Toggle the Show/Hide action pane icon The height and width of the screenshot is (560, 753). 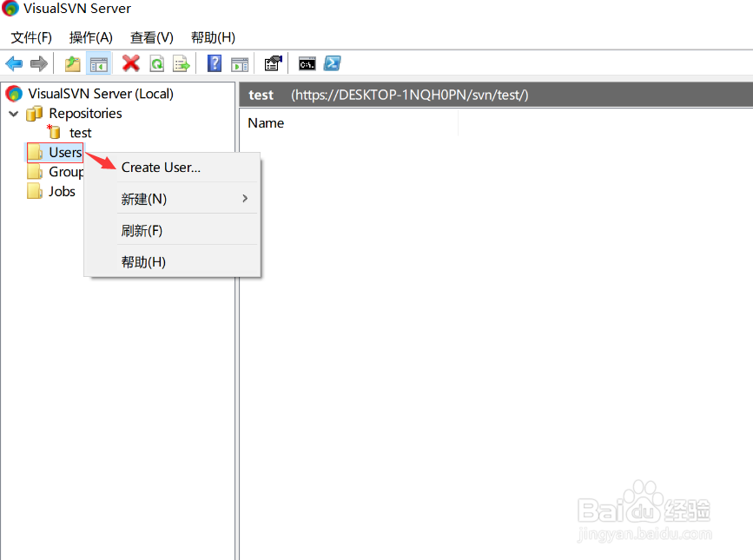[240, 64]
